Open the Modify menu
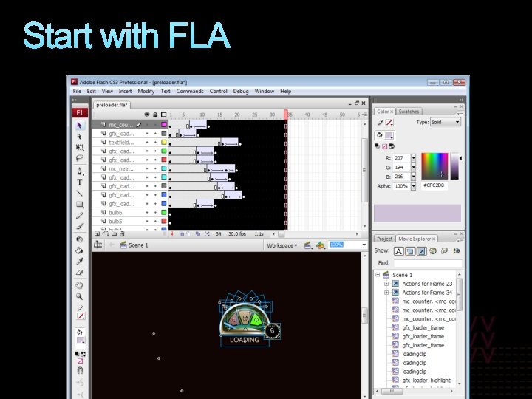Screen dimensions: 532x399 (146, 92)
